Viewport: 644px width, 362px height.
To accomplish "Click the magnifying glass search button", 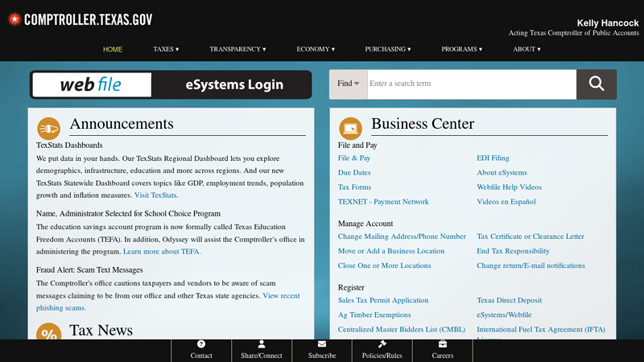I will click(x=596, y=84).
